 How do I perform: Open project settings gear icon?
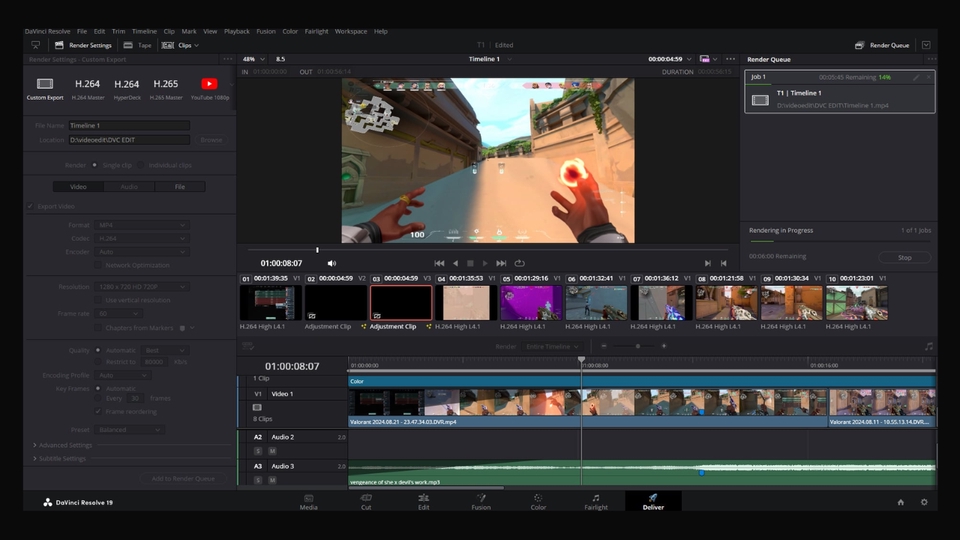[x=924, y=502]
